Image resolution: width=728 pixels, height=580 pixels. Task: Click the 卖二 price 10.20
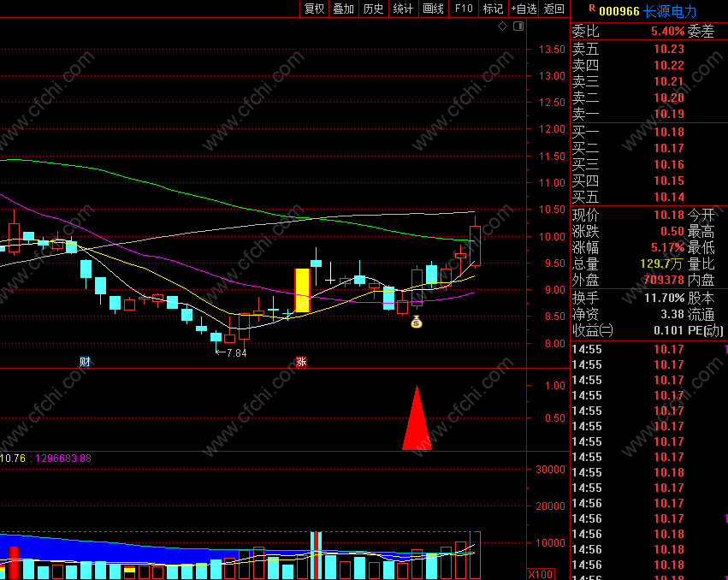pos(669,98)
